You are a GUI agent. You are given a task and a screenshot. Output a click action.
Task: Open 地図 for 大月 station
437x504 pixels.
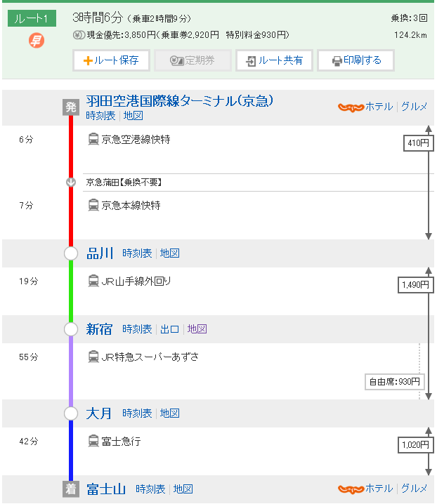tap(169, 413)
